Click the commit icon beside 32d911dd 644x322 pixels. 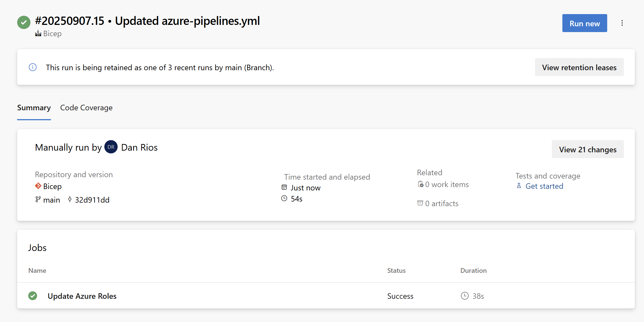point(70,199)
